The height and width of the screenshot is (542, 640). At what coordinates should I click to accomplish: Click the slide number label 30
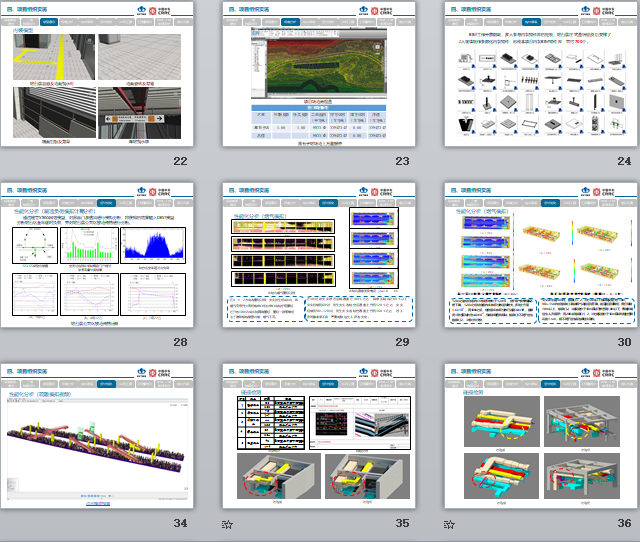pos(624,342)
